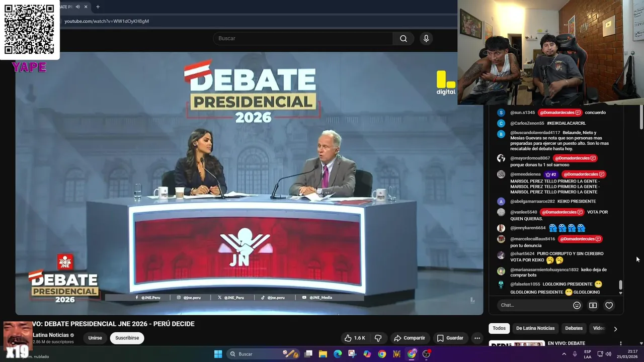The height and width of the screenshot is (362, 644).
Task: Open OBS Studio from taskbar
Action: 427,354
